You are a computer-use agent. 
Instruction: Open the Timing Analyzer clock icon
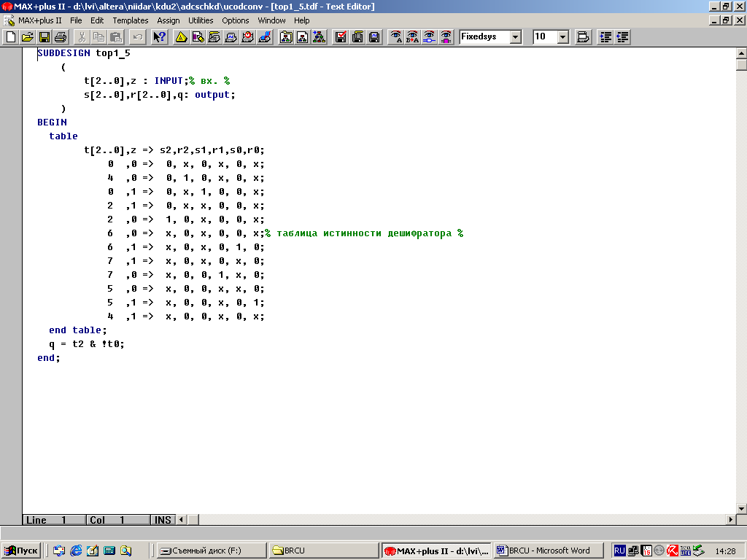[248, 36]
